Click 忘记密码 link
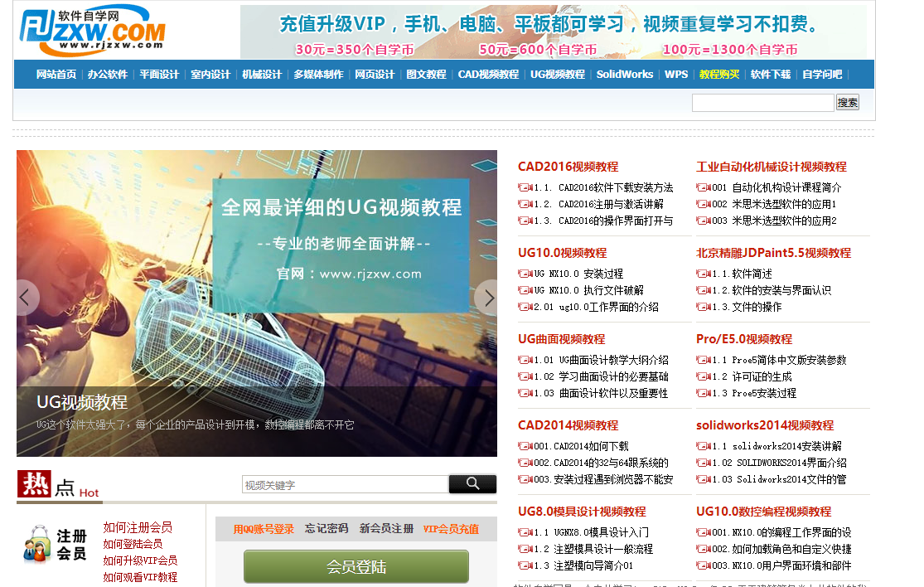This screenshot has width=924, height=587. [x=327, y=529]
